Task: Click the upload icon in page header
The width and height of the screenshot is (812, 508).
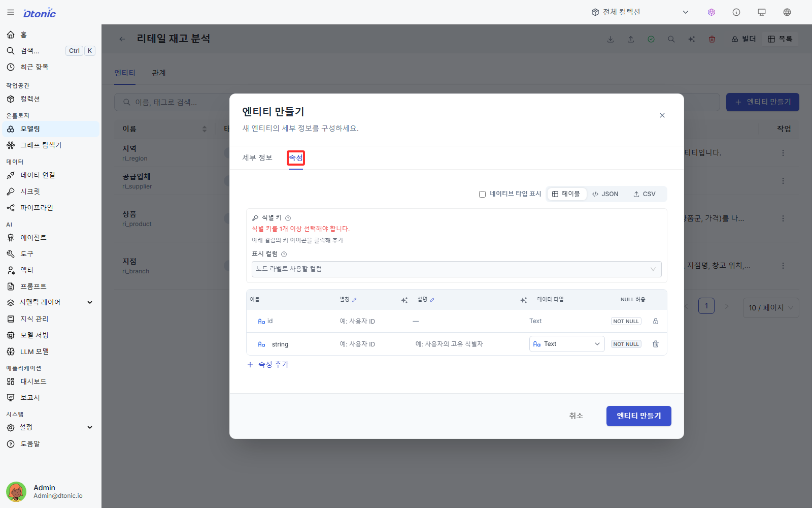Action: [631, 39]
